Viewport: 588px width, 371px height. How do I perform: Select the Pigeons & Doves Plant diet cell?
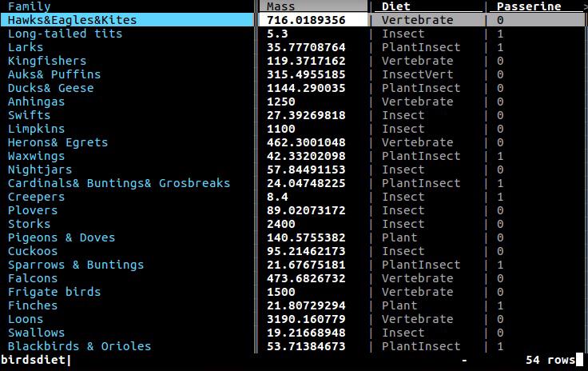click(x=399, y=237)
